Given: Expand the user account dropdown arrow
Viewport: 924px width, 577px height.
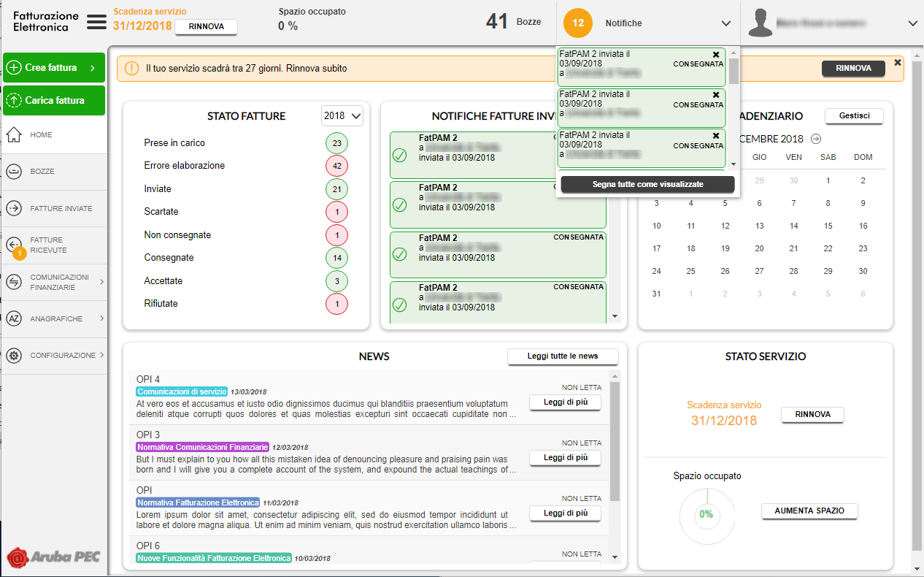Looking at the screenshot, I should 912,23.
